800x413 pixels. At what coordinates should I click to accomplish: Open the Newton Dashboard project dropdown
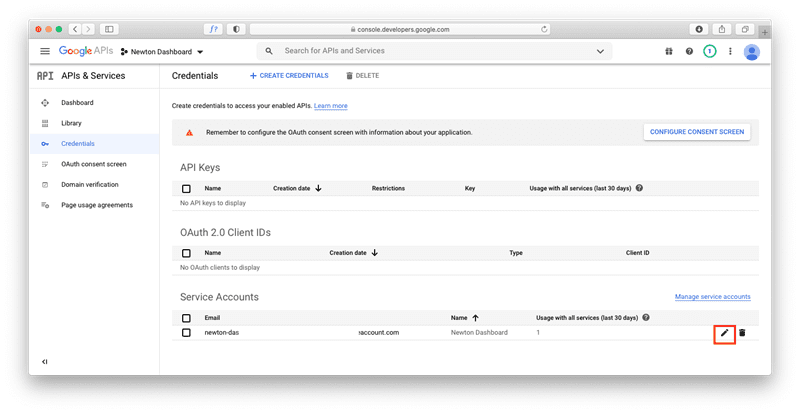tap(162, 52)
